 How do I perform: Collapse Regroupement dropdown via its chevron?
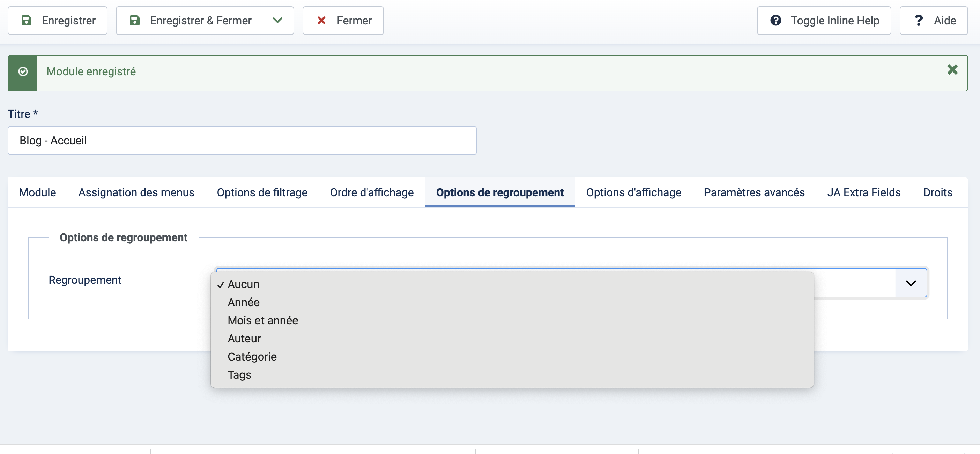(x=911, y=283)
